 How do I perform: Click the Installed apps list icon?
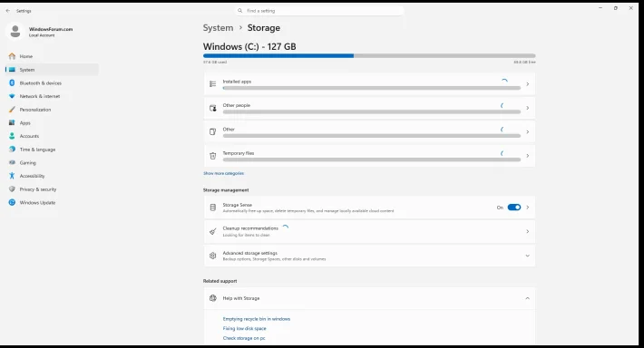pyautogui.click(x=213, y=84)
